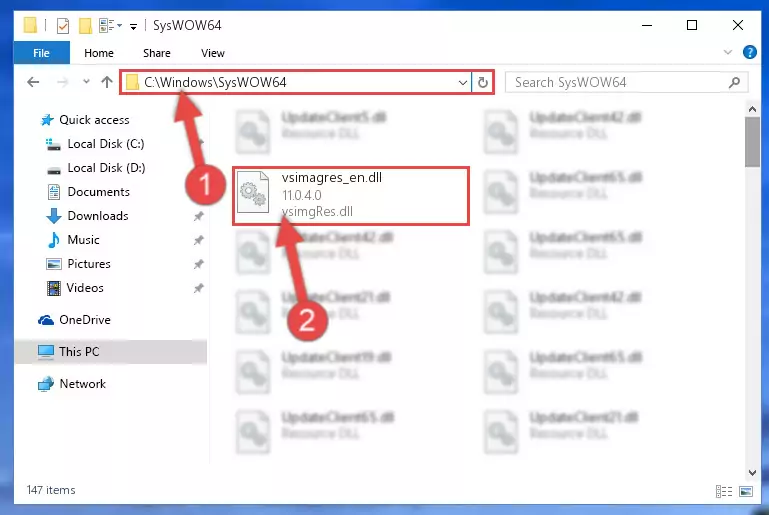This screenshot has height=515, width=769.
Task: Click the Downloads arrow icon
Action: (53, 216)
